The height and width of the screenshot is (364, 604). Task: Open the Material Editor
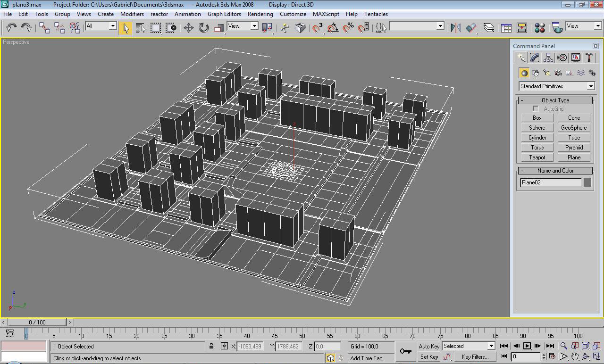[x=540, y=28]
